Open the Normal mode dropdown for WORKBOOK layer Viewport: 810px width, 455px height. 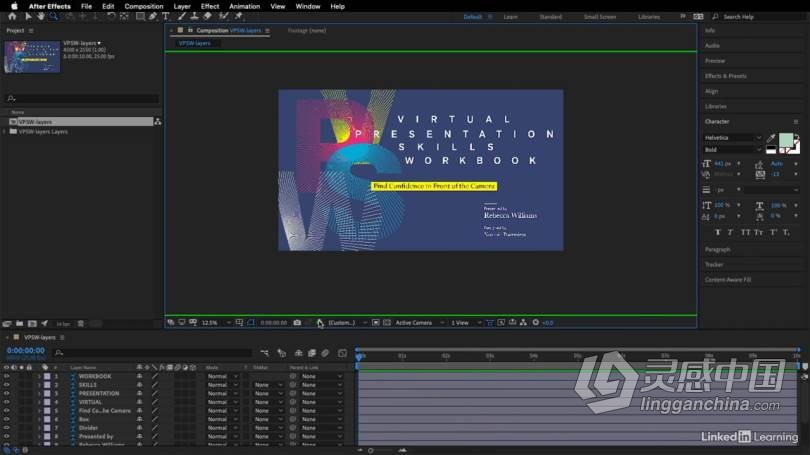pyautogui.click(x=222, y=376)
